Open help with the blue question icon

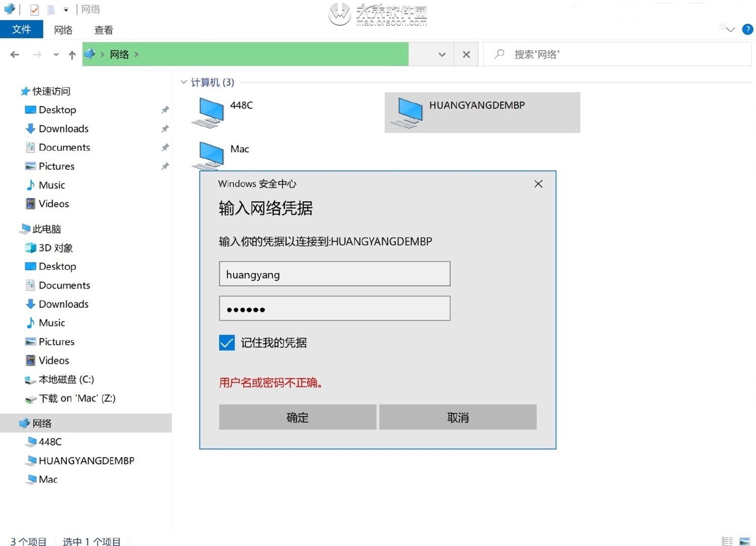tap(747, 29)
